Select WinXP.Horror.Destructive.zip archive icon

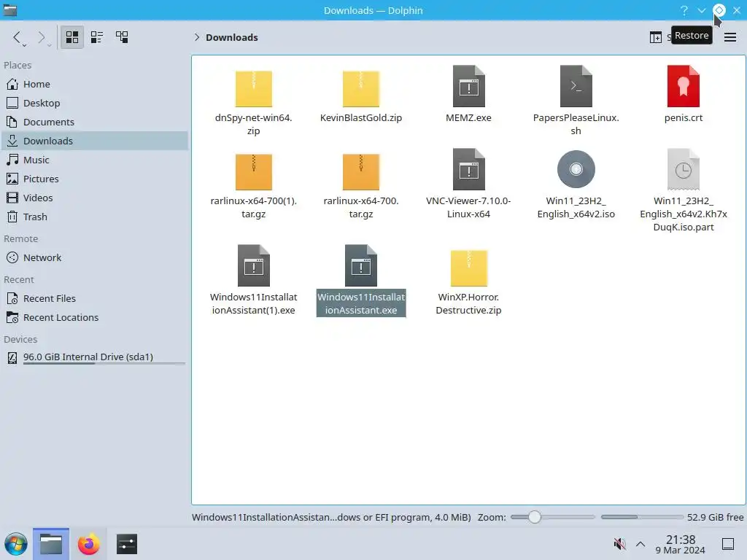click(x=469, y=268)
